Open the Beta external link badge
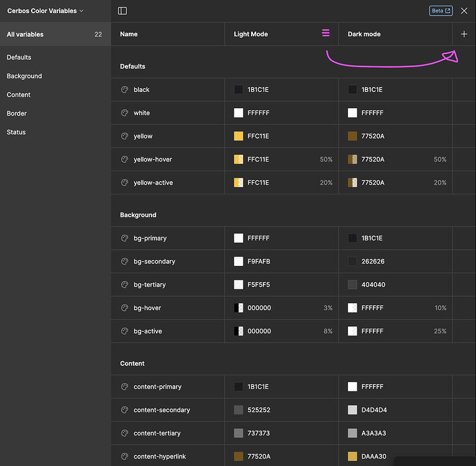476x466 pixels. tap(441, 11)
